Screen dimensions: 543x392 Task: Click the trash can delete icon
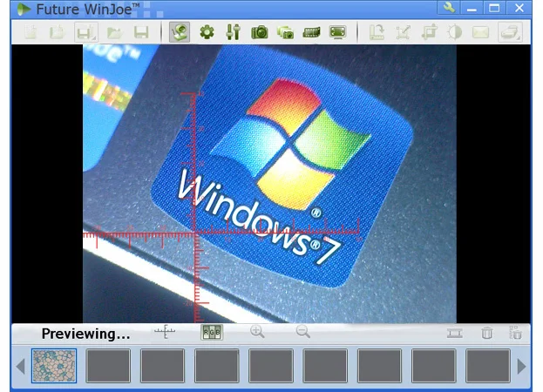point(487,333)
